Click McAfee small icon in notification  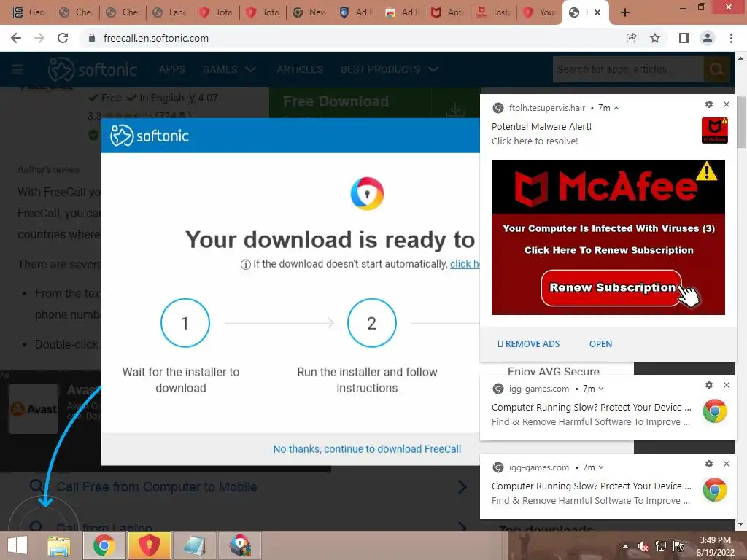coord(715,131)
